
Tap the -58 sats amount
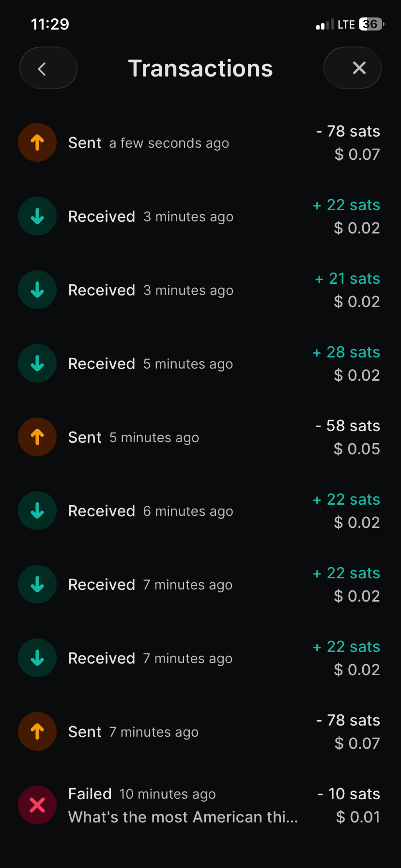(348, 426)
